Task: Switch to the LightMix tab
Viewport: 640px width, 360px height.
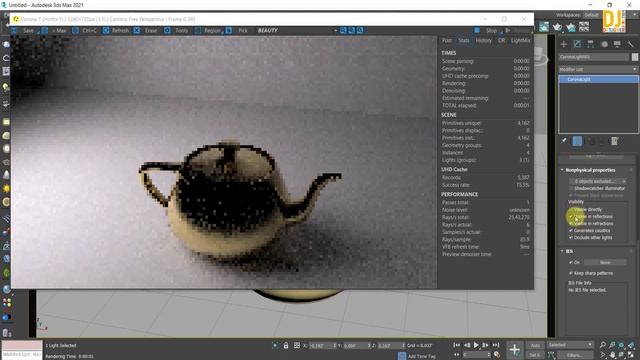Action: click(x=520, y=40)
